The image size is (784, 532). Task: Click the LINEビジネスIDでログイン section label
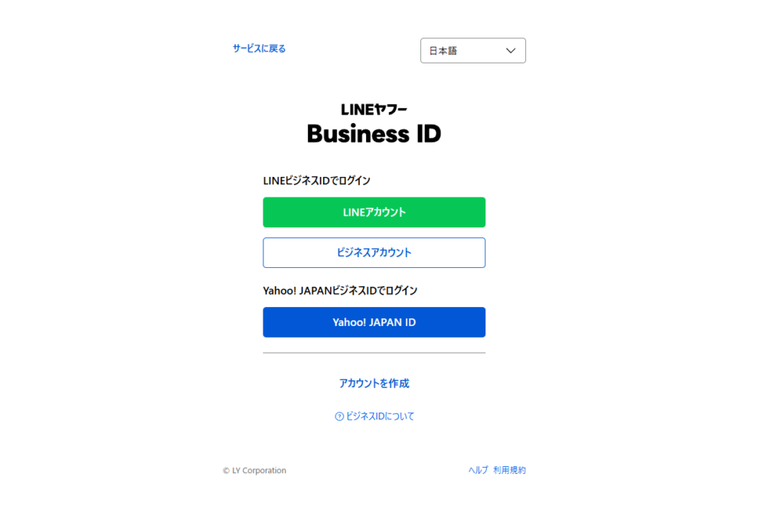pos(316,181)
